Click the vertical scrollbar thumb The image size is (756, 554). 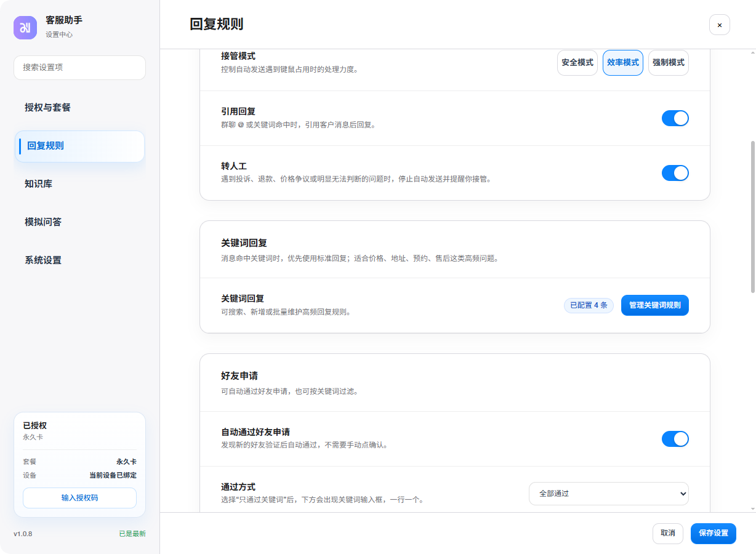(x=752, y=217)
